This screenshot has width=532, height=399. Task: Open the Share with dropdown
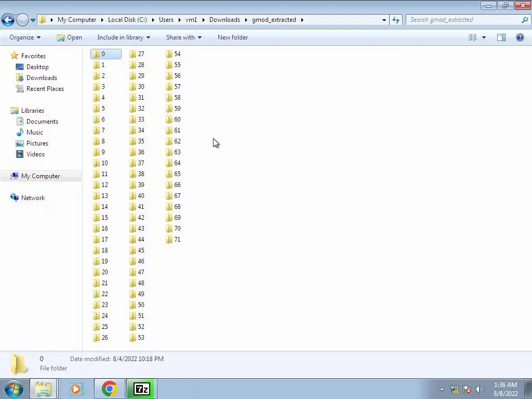point(184,37)
